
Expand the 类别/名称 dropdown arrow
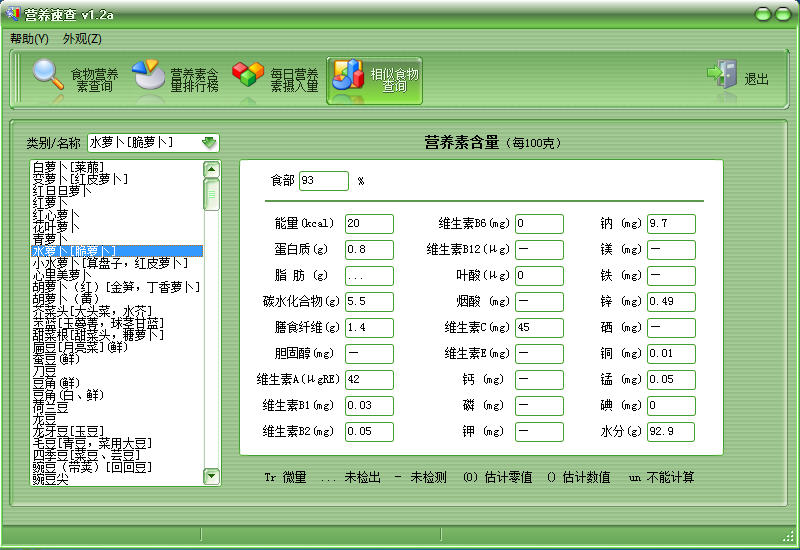[209, 143]
